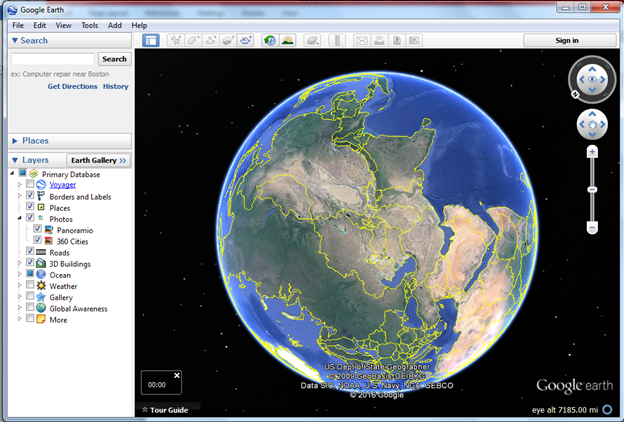This screenshot has width=624, height=422.
Task: Uncheck the 3D Buildings checkbox
Action: click(x=30, y=262)
